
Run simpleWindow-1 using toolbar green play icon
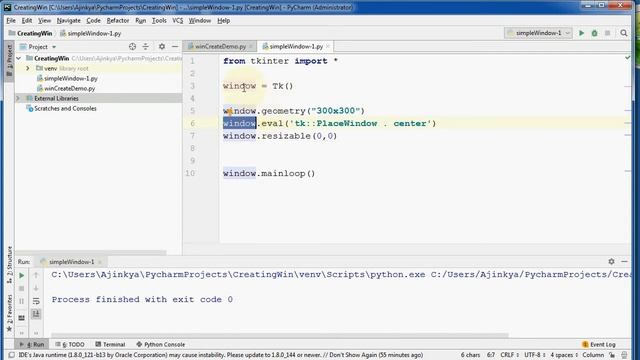pyautogui.click(x=582, y=33)
